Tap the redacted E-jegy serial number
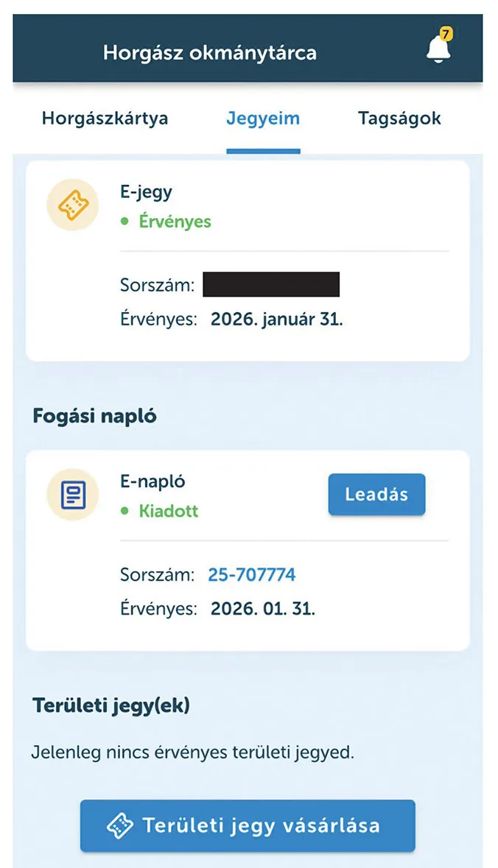The width and height of the screenshot is (498, 868). (271, 285)
